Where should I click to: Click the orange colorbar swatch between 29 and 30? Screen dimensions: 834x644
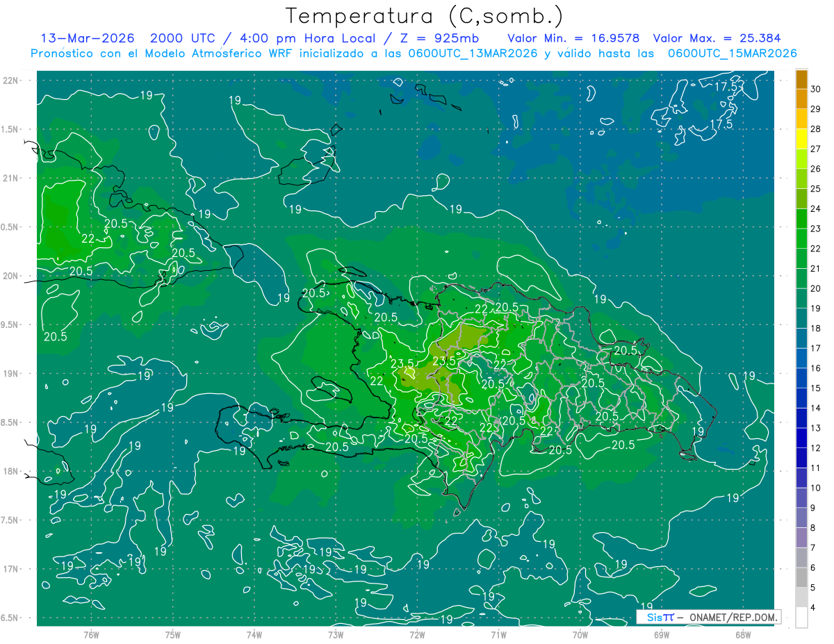(801, 99)
